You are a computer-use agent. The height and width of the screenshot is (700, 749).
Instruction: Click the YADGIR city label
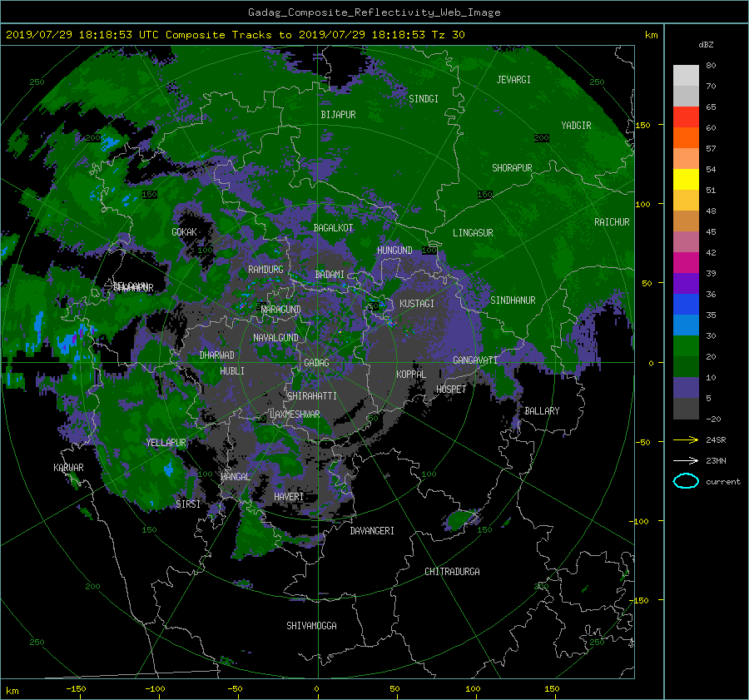click(x=576, y=126)
